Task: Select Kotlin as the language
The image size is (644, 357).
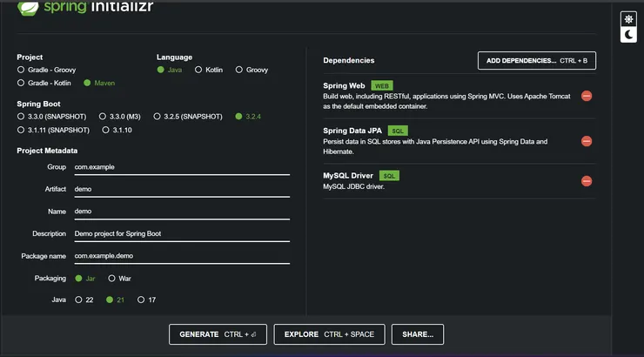Action: coord(198,70)
